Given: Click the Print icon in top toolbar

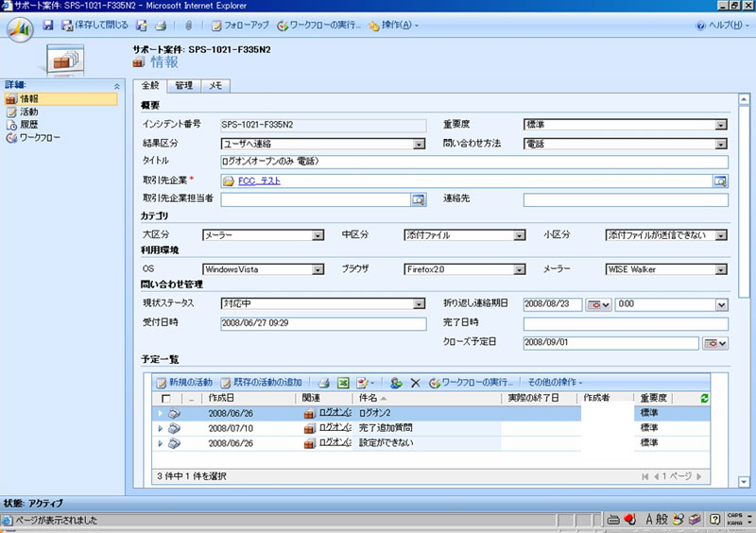Looking at the screenshot, I should 161,26.
